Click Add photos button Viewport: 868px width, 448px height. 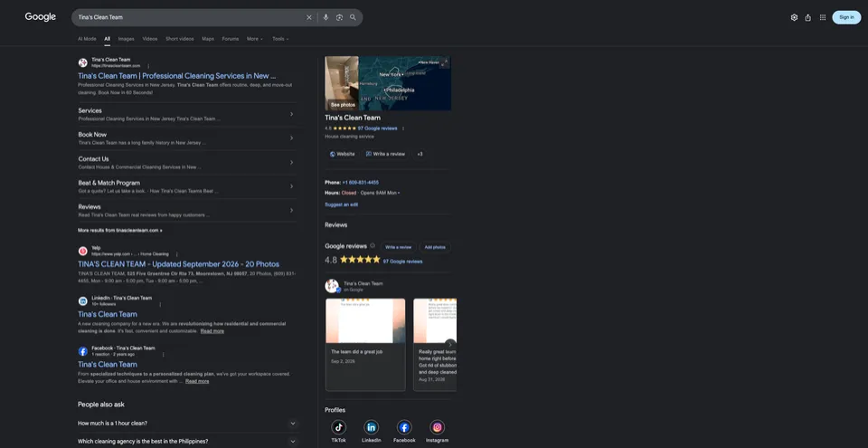point(435,247)
